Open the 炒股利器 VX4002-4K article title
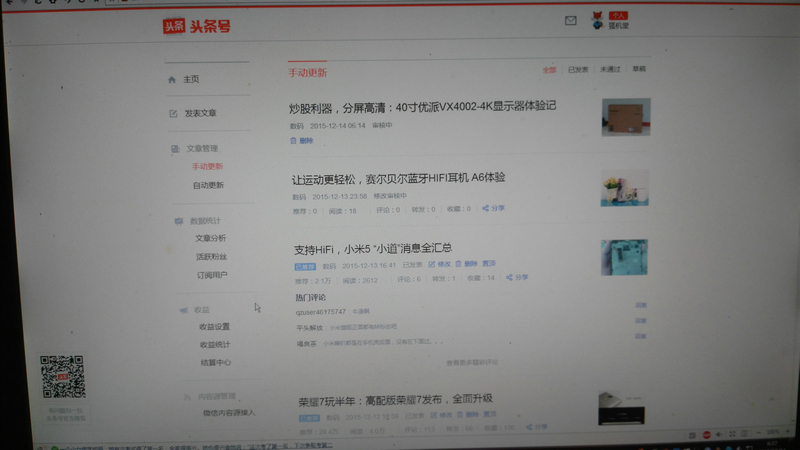This screenshot has width=800, height=450. coord(422,107)
